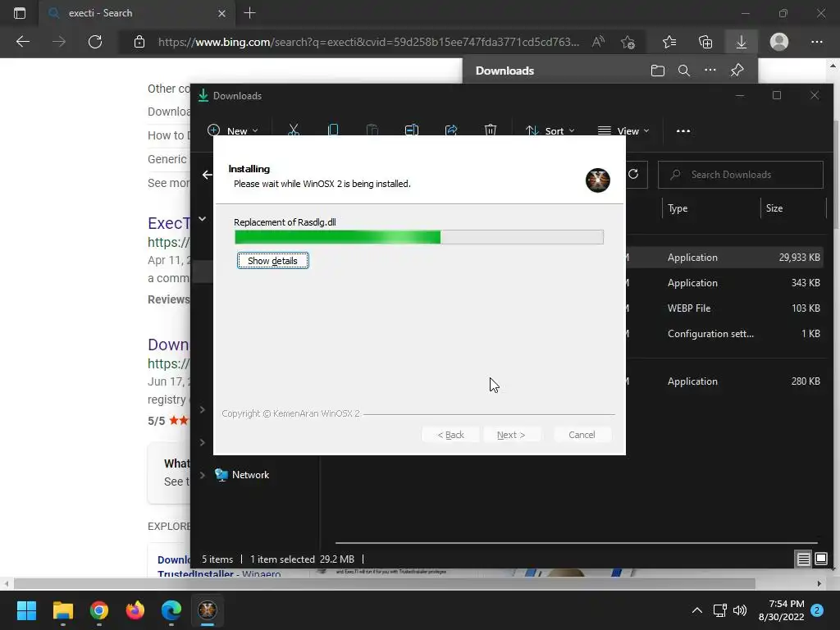Viewport: 840px width, 630px height.
Task: Click the Read aloud icon in address bar
Action: (x=598, y=42)
